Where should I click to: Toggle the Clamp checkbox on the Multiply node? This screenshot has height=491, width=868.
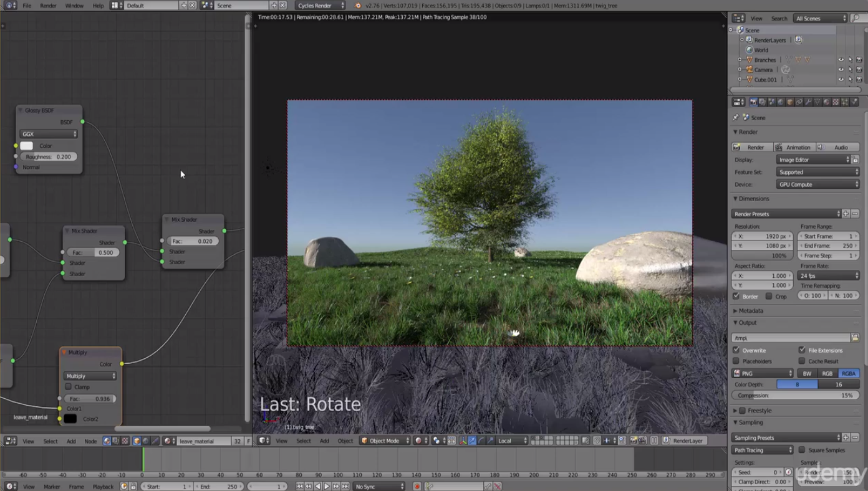click(x=69, y=386)
